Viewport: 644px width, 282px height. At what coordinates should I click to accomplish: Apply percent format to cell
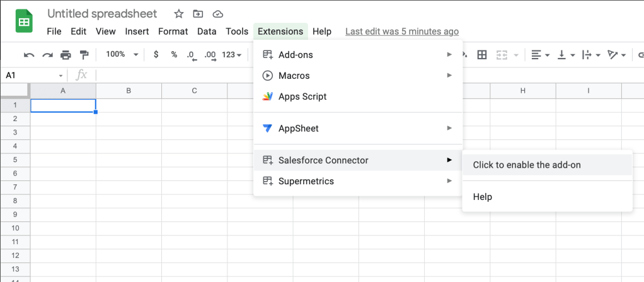[x=174, y=55]
